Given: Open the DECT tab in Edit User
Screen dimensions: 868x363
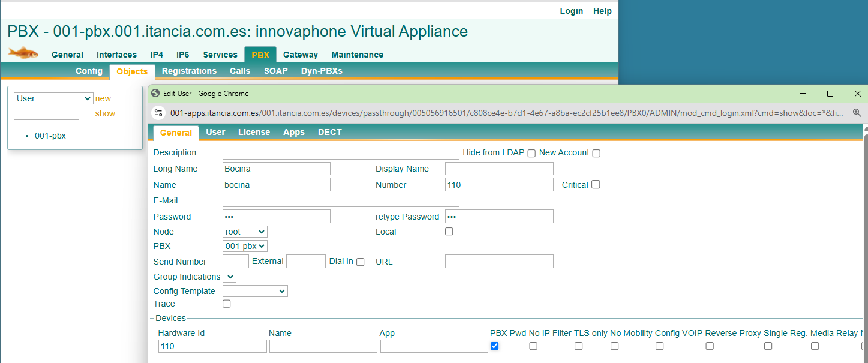Looking at the screenshot, I should 330,132.
